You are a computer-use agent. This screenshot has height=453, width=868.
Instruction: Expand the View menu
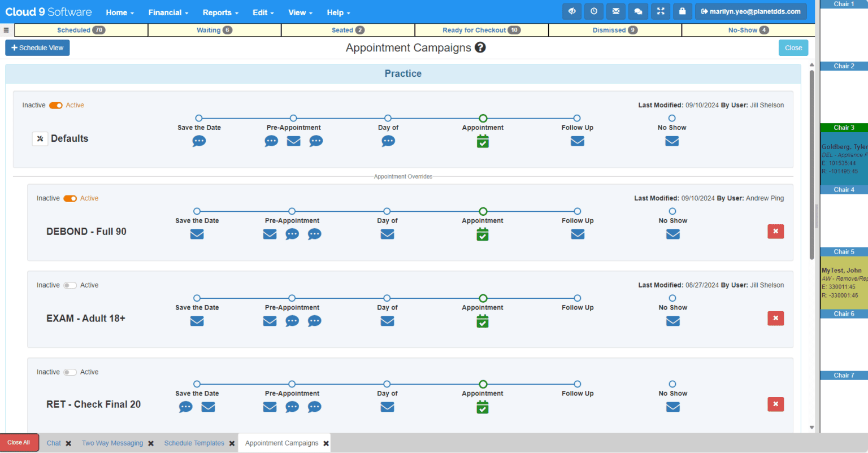coord(300,12)
